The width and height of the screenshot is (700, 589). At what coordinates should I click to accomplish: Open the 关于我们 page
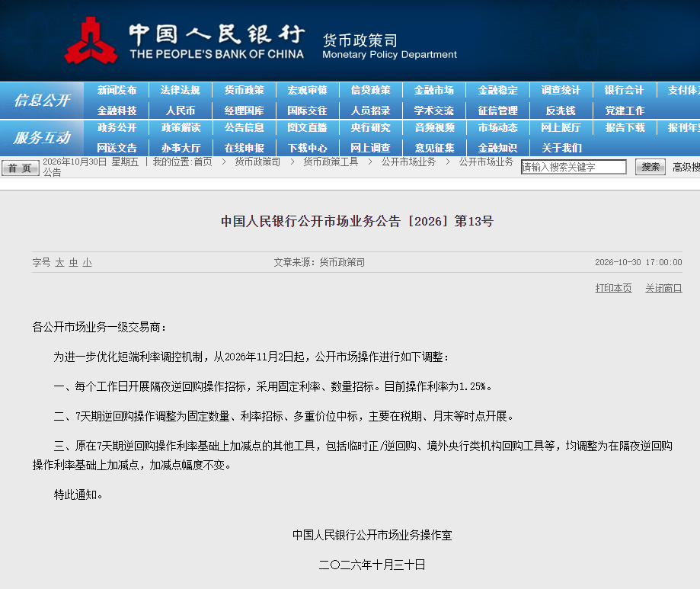(x=561, y=148)
